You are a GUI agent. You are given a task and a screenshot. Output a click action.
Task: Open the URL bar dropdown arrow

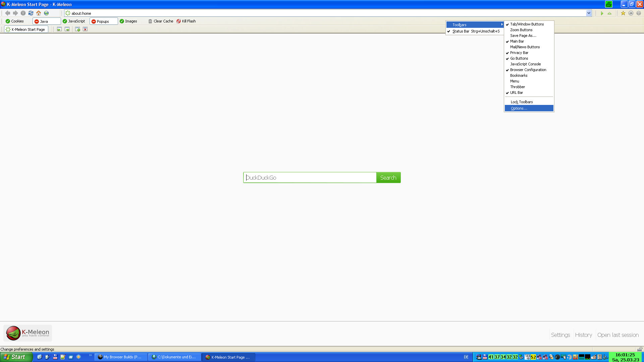[589, 13]
